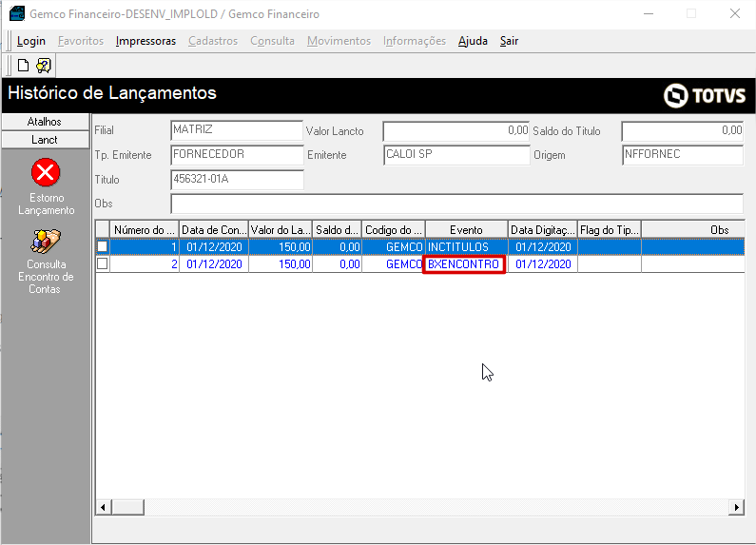Click GEMCO code in row 2
756x545 pixels.
point(394,264)
